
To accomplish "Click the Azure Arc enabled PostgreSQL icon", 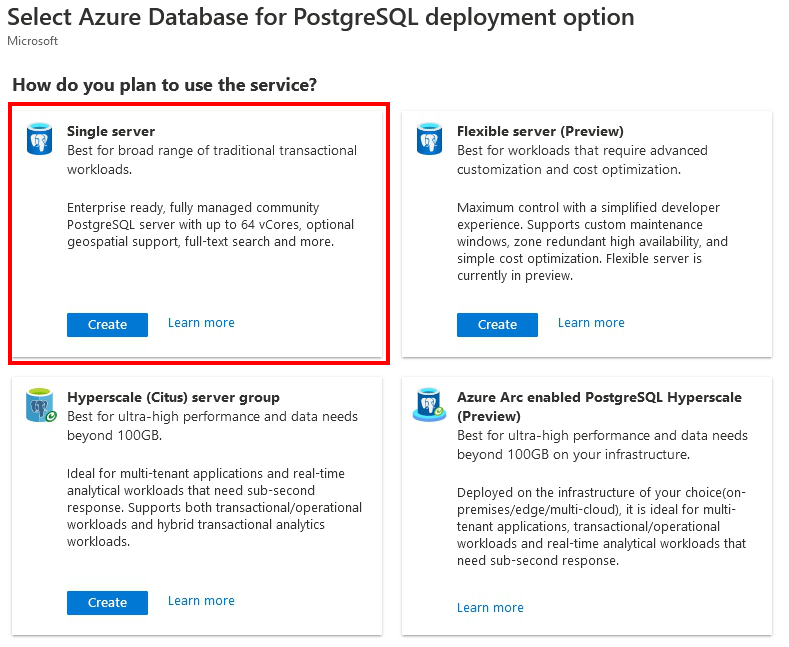I will click(x=429, y=406).
